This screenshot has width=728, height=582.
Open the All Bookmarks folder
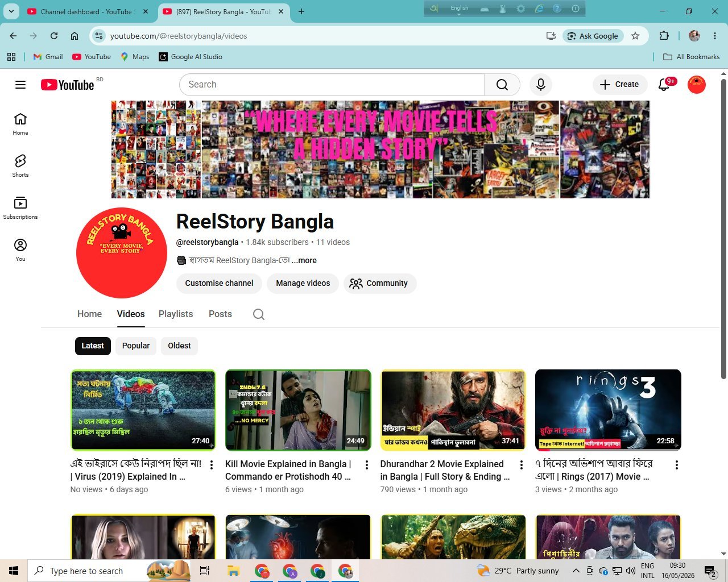pyautogui.click(x=692, y=57)
